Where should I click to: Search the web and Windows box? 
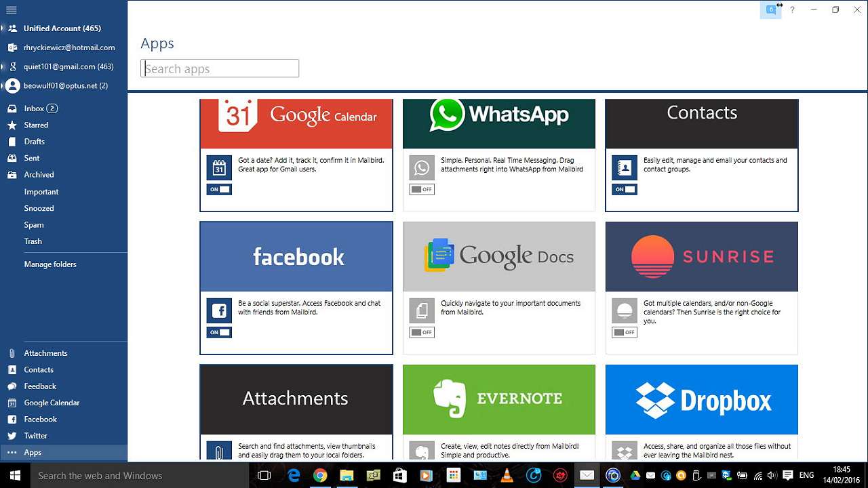[140, 475]
